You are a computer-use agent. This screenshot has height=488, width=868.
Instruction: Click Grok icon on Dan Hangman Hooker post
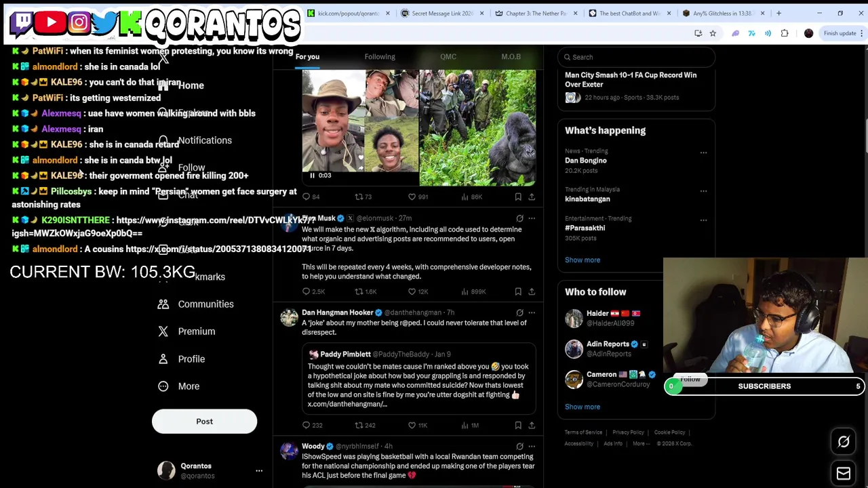519,312
